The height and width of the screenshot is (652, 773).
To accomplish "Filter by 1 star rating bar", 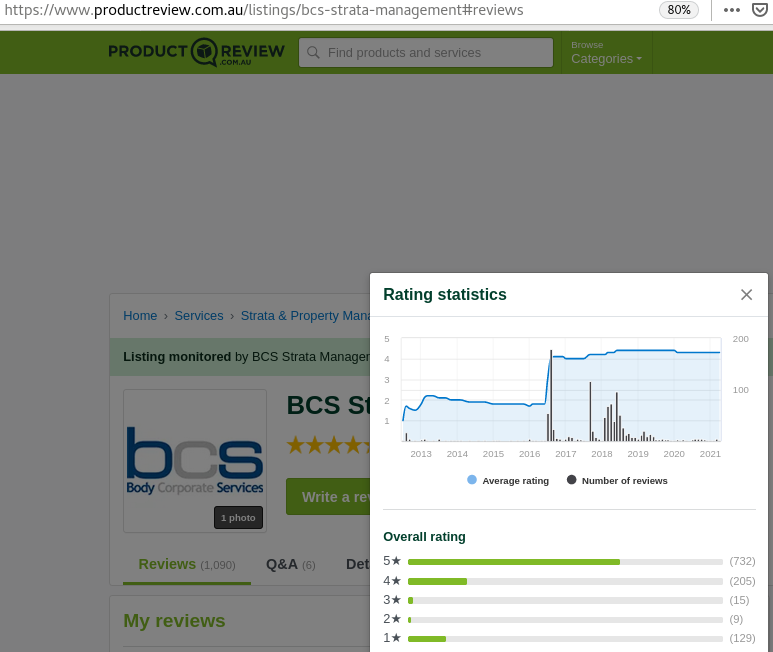I will pos(565,639).
